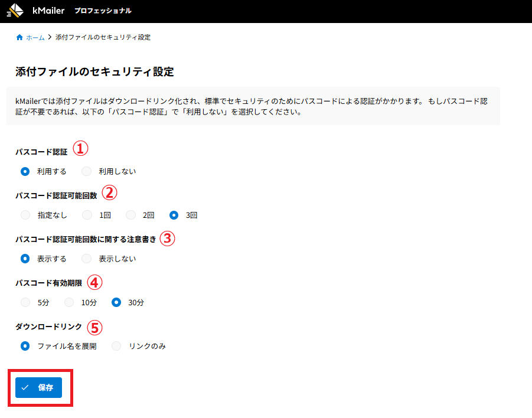Select 利用しない for passcode authentication

pyautogui.click(x=87, y=171)
